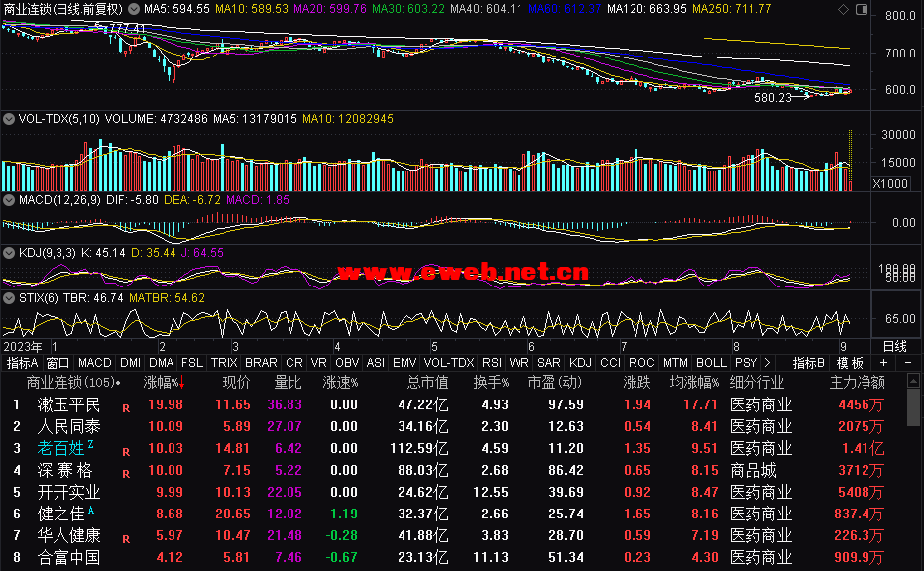Select the RSI indicator tab

492,363
